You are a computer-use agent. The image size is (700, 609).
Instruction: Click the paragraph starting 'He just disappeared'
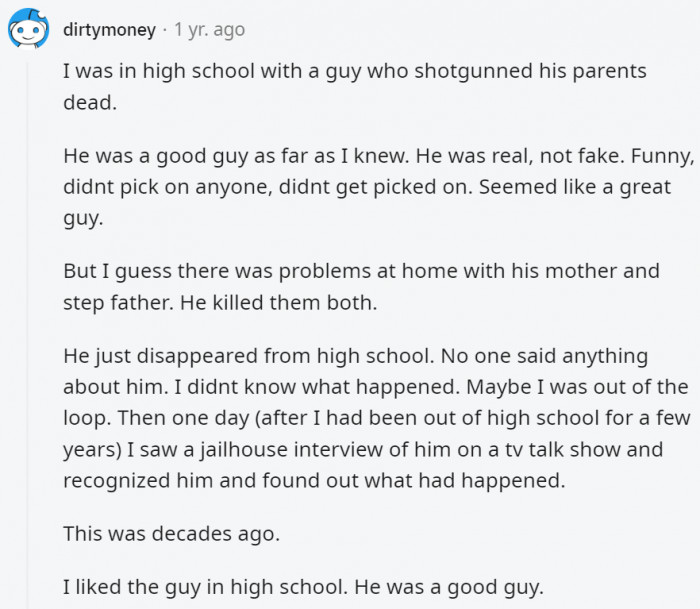click(x=377, y=418)
